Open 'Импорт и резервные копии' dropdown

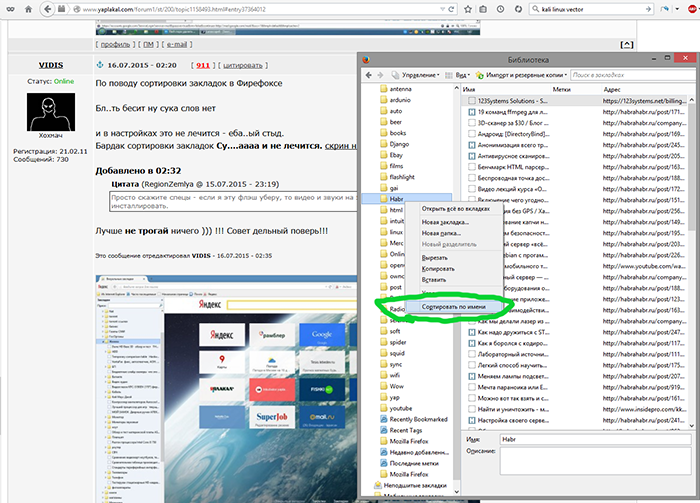521,75
